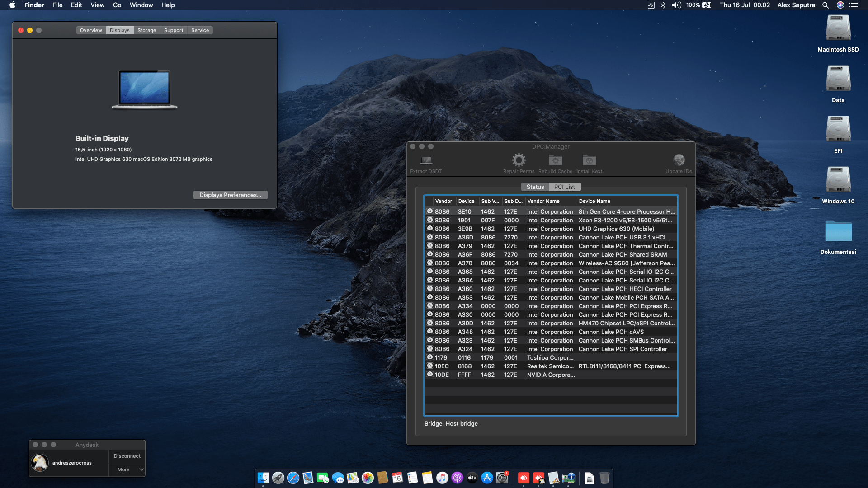Click the Repair Perms gear icon
The width and height of the screenshot is (868, 488).
coord(519,160)
